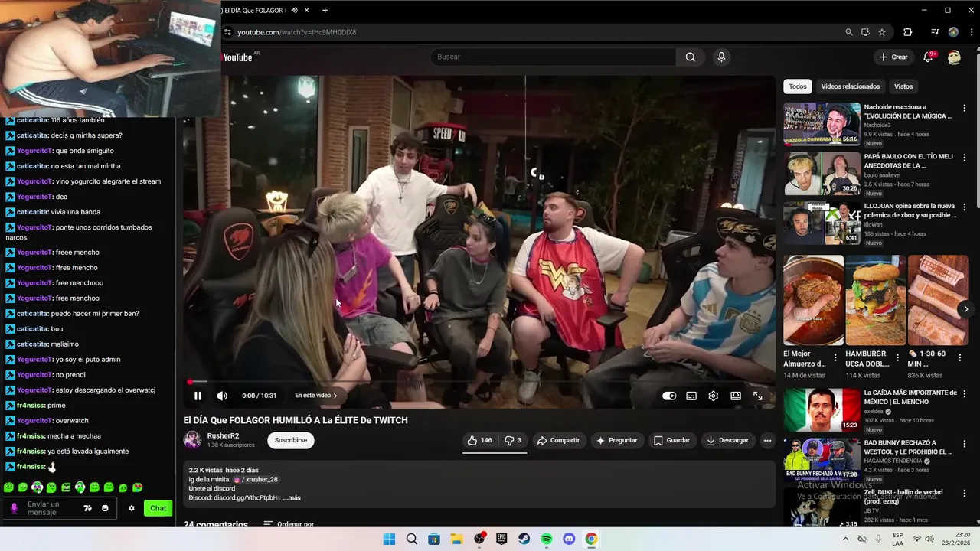980x551 pixels.
Task: Open options for Nachoide reacciona video
Action: (x=964, y=108)
